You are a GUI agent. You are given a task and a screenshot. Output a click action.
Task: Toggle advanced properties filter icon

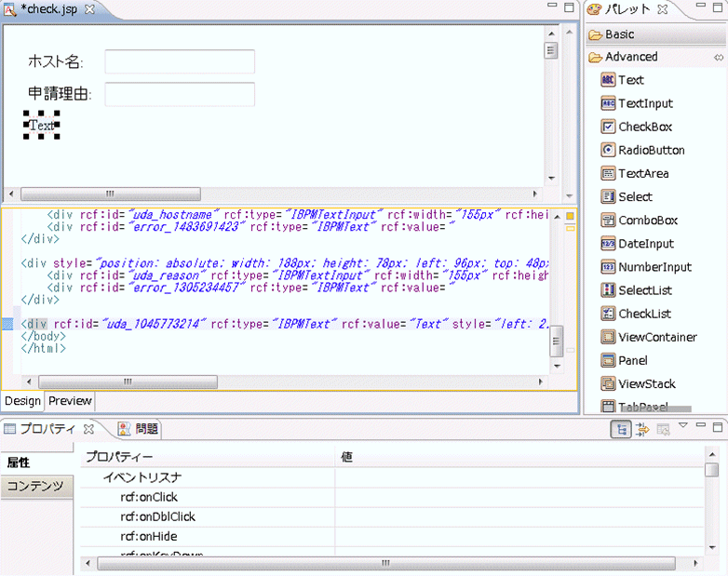(641, 429)
